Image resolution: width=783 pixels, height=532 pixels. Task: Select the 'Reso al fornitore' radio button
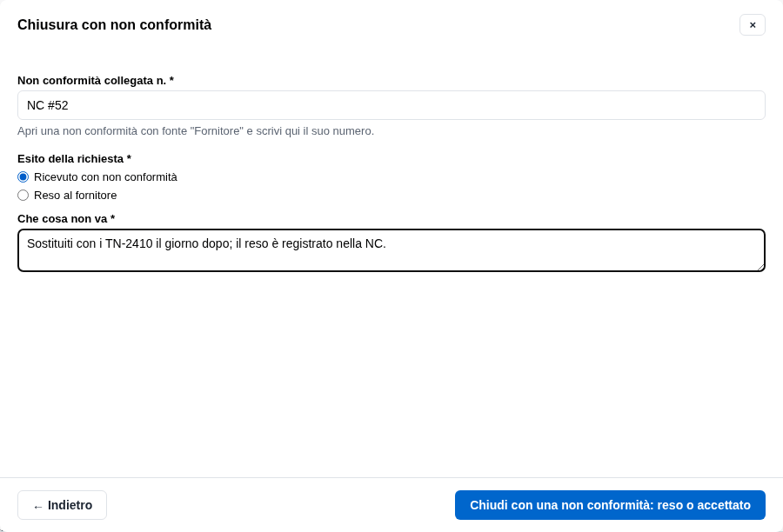pos(23,195)
